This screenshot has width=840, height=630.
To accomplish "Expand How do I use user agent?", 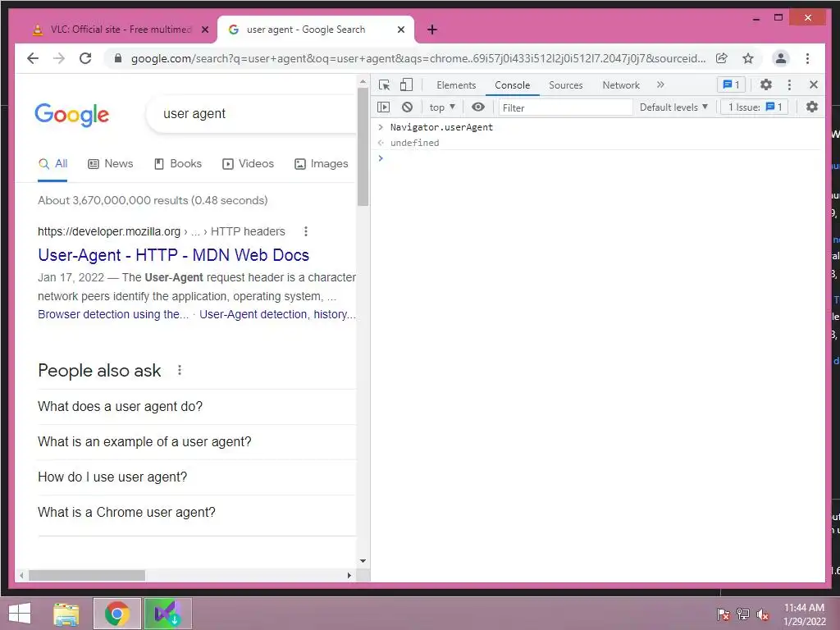I will (197, 477).
